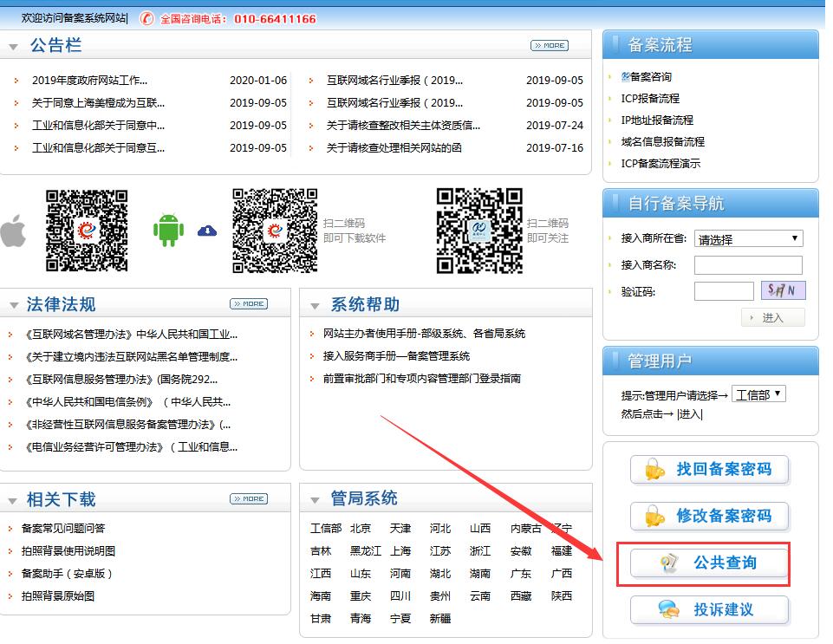The image size is (833, 644).
Task: Click the captcha image beside 验证码
Action: coord(783,289)
